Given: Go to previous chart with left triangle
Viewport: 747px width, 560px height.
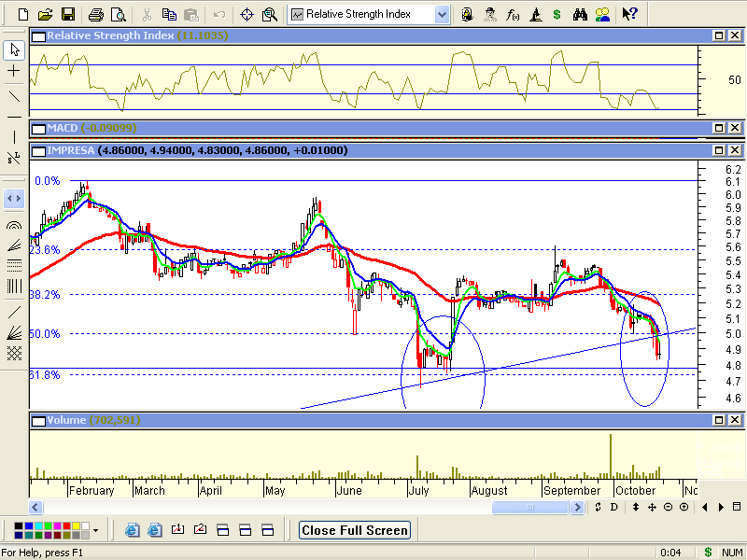Looking at the screenshot, I should [x=705, y=507].
